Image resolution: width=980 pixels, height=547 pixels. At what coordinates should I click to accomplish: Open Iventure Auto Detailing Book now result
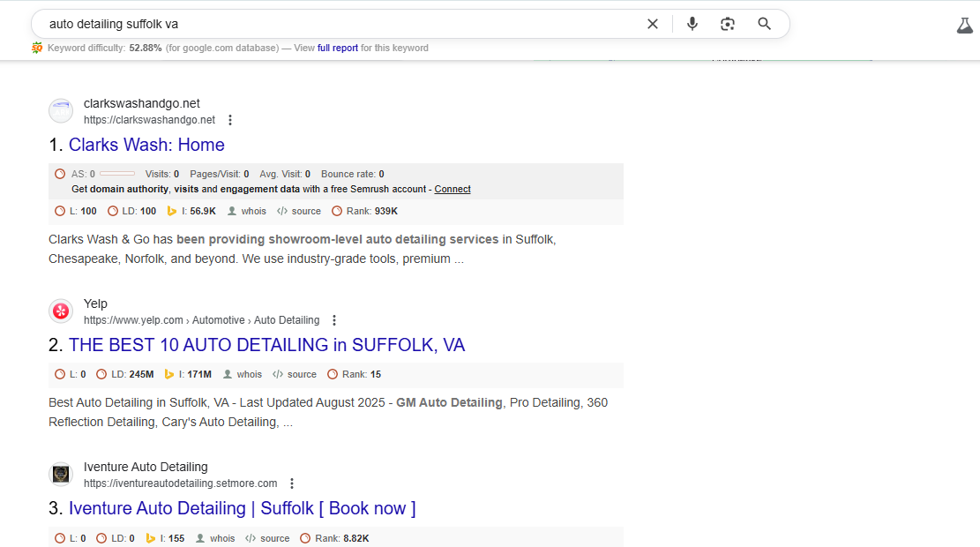(x=242, y=508)
